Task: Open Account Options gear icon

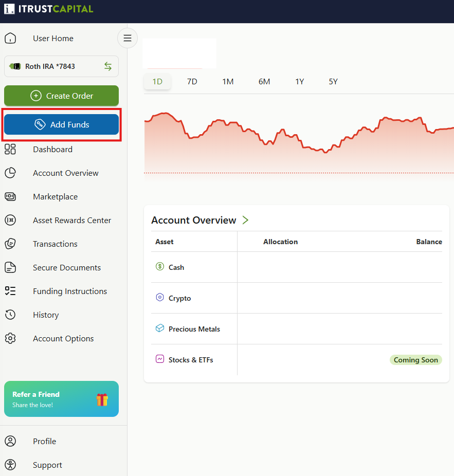Action: (x=10, y=338)
